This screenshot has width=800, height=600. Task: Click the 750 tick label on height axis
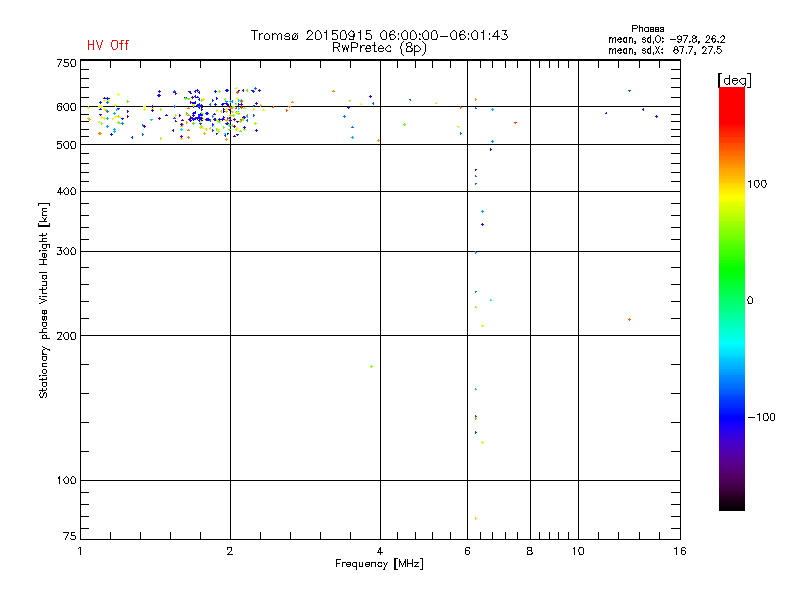pyautogui.click(x=66, y=63)
